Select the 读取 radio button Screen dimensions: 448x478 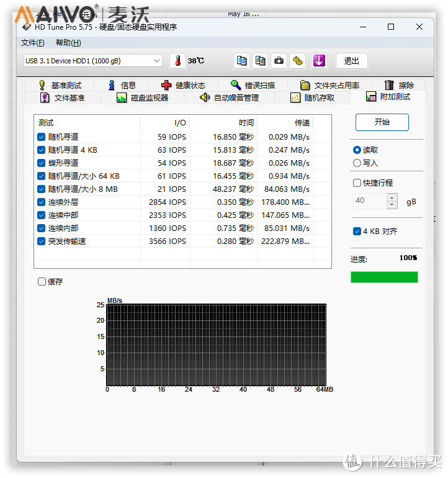click(357, 150)
